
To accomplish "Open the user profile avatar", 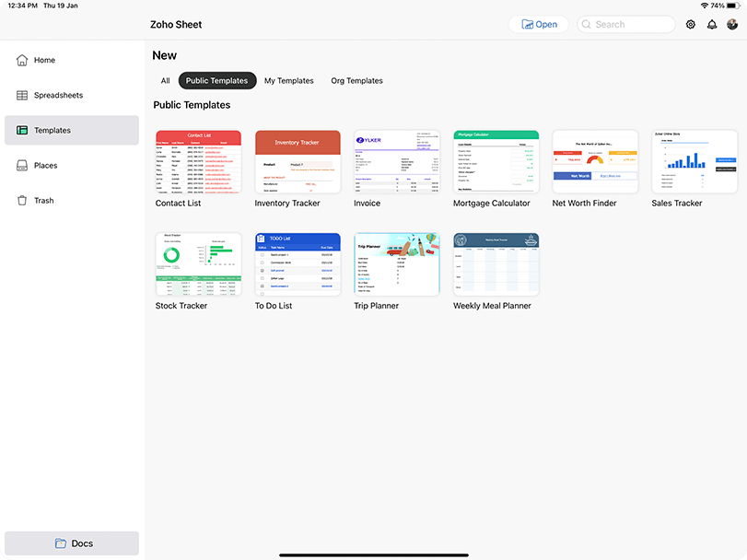I will click(x=732, y=24).
